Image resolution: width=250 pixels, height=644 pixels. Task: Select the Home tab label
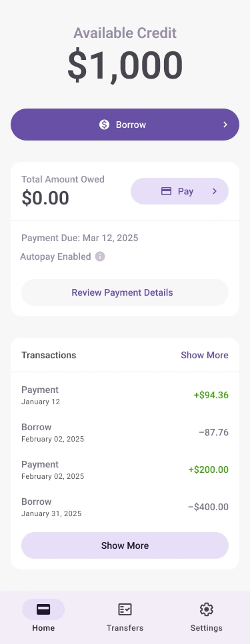[x=43, y=628]
